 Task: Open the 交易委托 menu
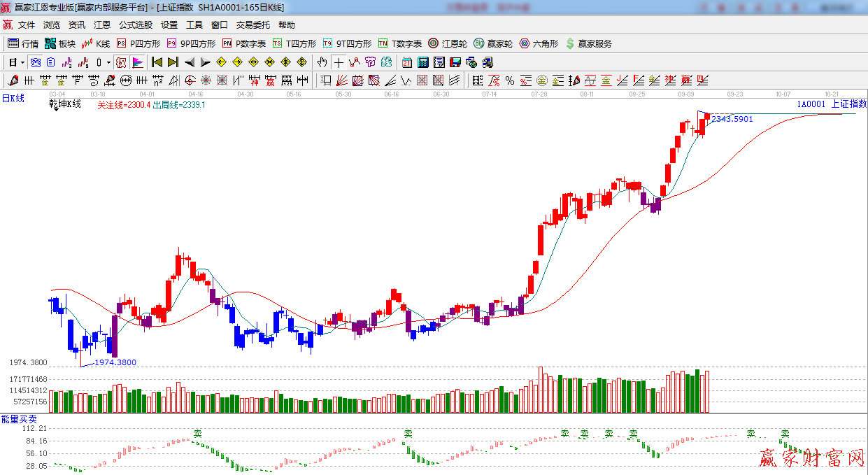[252, 24]
